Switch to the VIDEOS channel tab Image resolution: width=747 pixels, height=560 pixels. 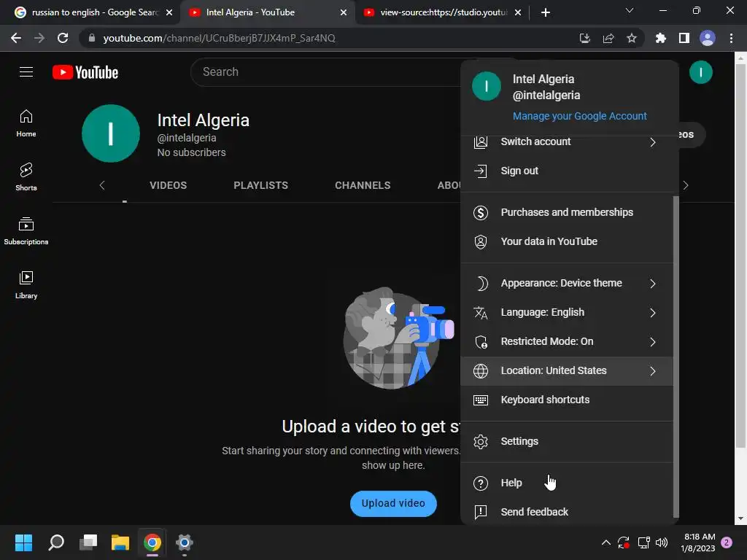pos(169,185)
